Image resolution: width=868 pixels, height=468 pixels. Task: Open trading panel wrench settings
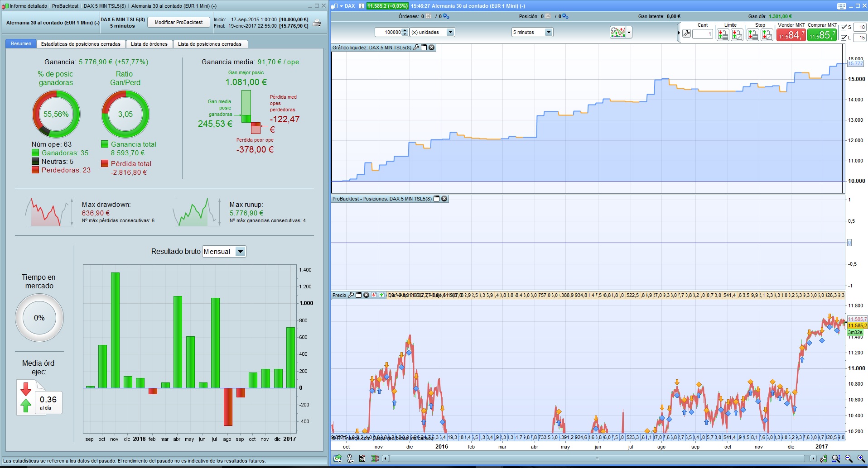click(x=686, y=33)
